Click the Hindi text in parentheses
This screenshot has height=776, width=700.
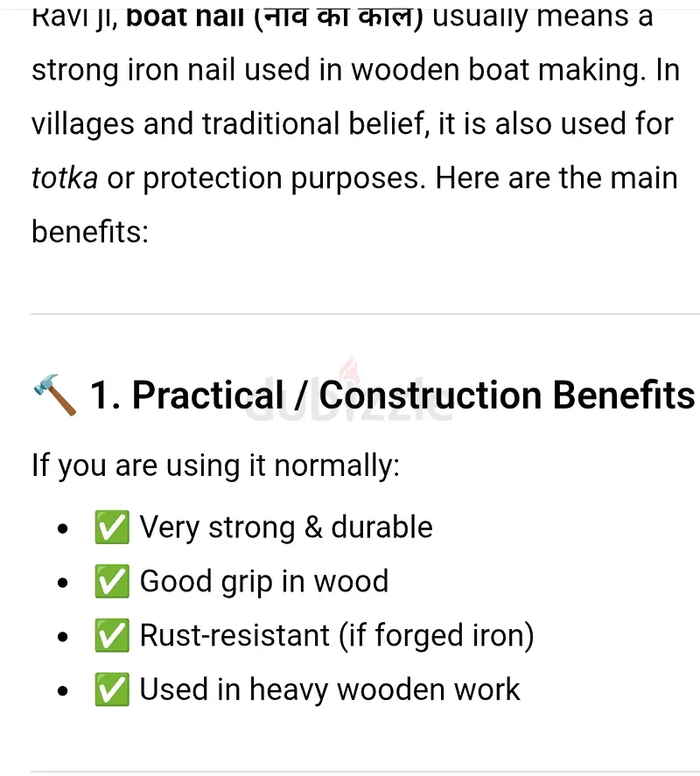click(x=335, y=16)
